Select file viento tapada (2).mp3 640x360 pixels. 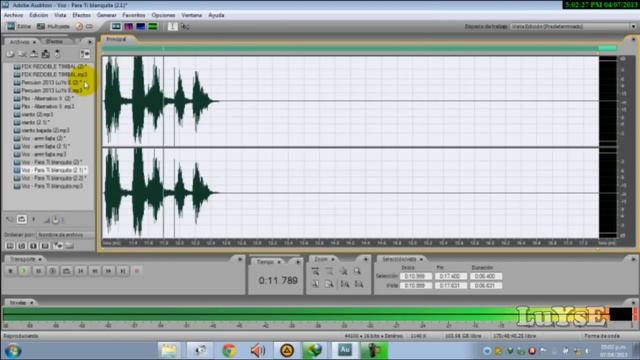[x=41, y=131]
